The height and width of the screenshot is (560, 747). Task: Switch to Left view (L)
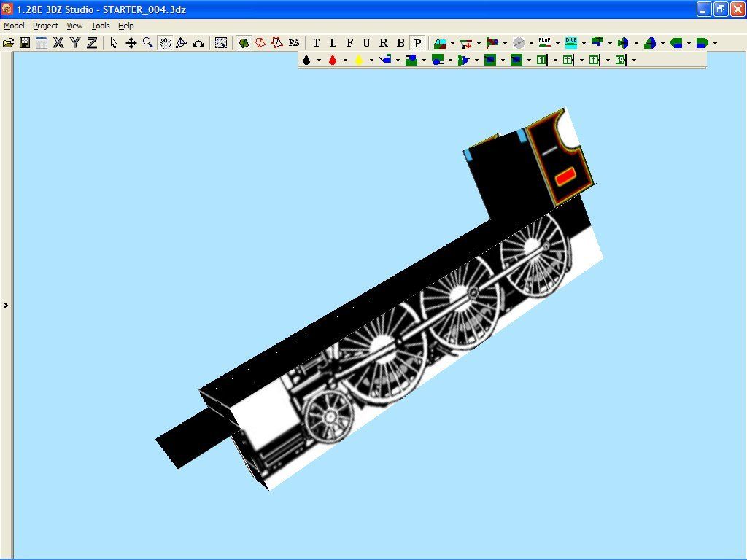[x=333, y=43]
